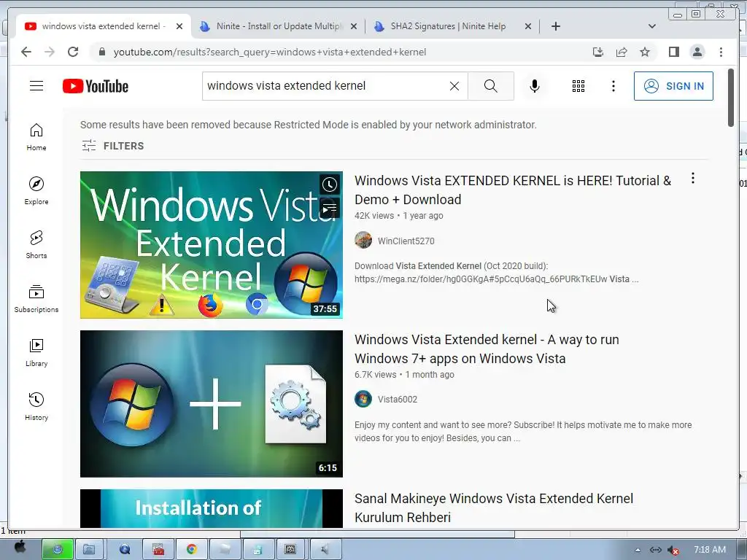This screenshot has width=747, height=560.
Task: Open the Apple logo start button
Action: click(20, 548)
